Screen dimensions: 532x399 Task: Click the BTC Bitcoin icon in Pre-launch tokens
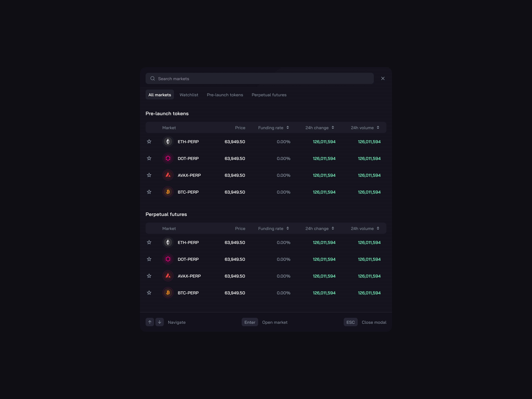[x=168, y=192]
